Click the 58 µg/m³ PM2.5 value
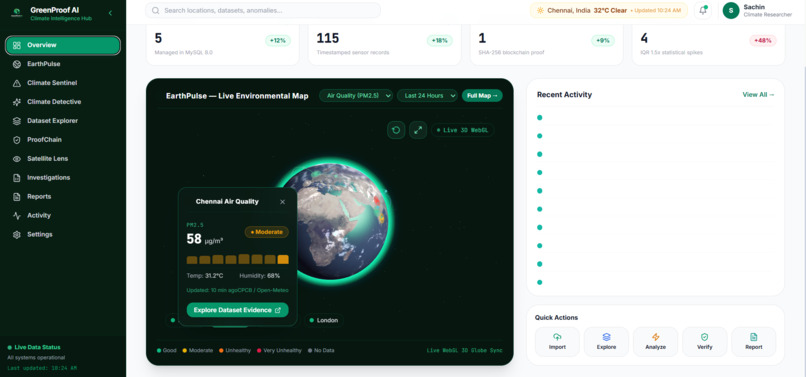The image size is (806, 377). coord(205,239)
